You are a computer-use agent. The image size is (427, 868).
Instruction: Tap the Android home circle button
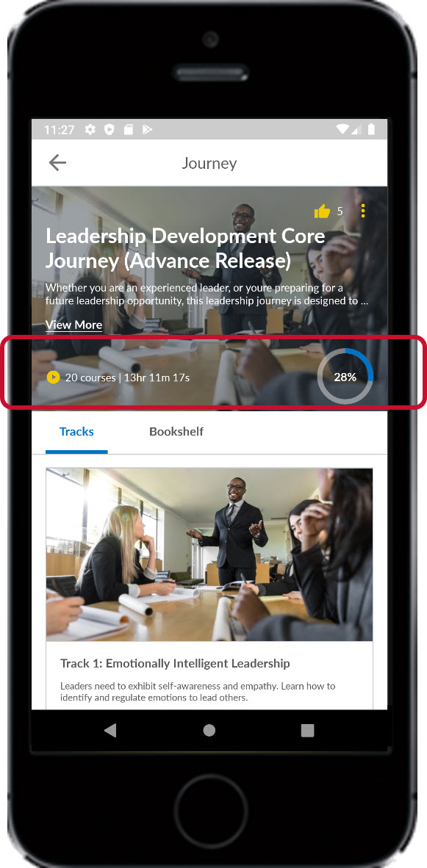(x=209, y=731)
